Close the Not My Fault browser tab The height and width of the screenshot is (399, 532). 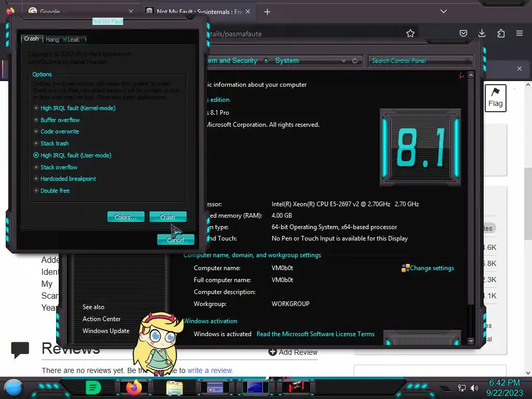click(x=248, y=11)
